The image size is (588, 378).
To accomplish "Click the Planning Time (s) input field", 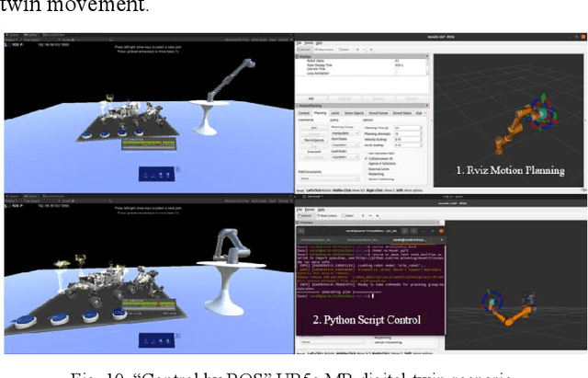I will pos(409,128).
